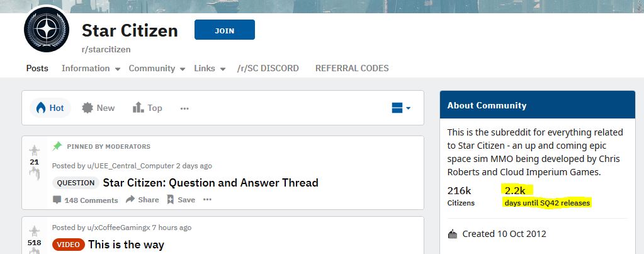Click the '2 days ago' timestamp
The image size is (644, 254).
[194, 166]
